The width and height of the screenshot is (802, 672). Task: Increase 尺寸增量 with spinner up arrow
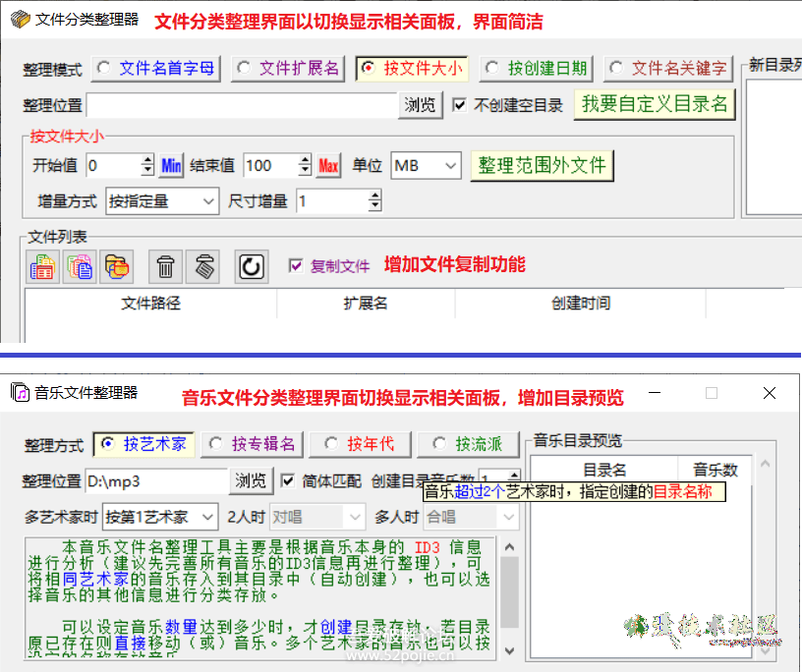[x=374, y=196]
